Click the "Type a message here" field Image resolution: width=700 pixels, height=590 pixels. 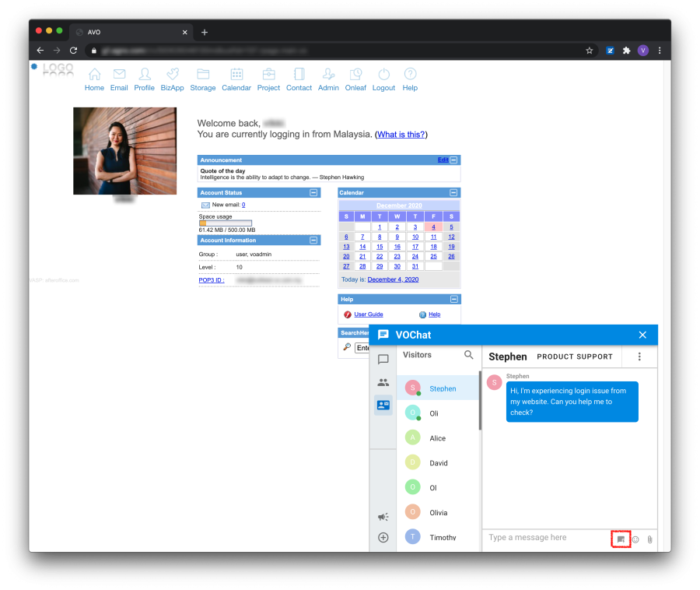[544, 538]
